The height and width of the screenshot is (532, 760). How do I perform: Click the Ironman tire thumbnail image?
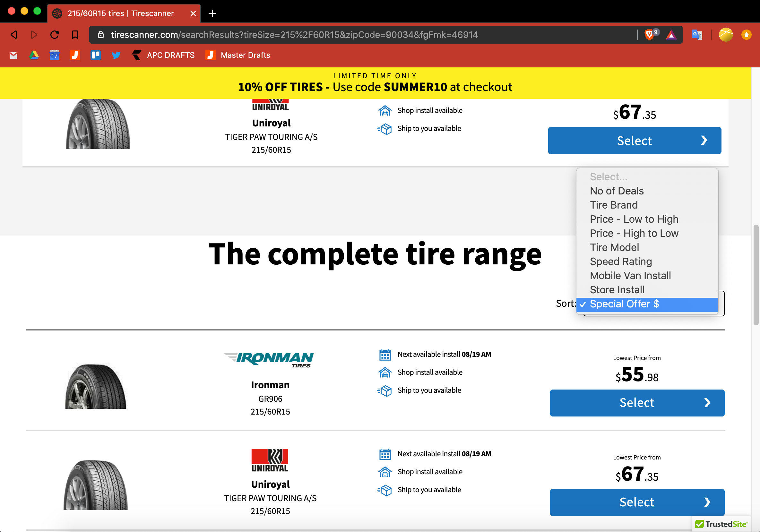pos(96,386)
